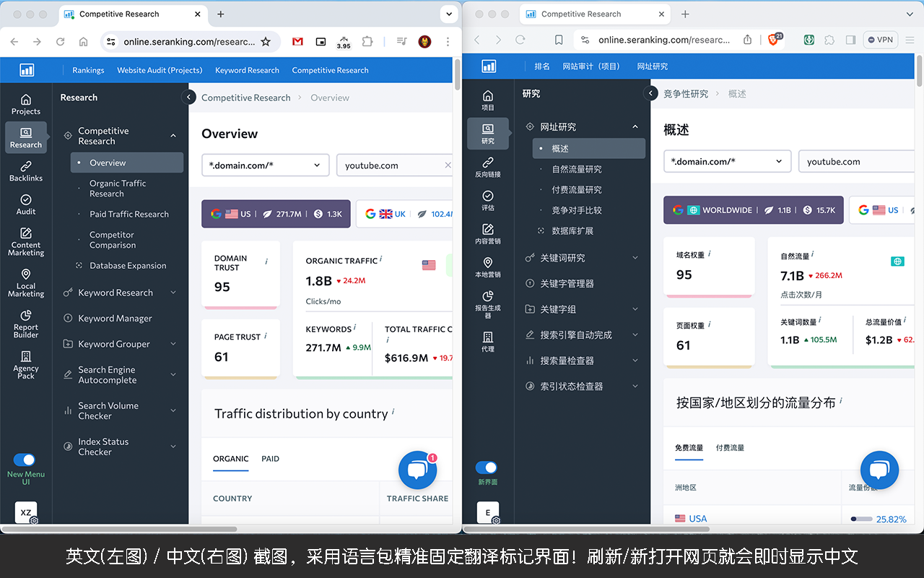Open the *.domain.com/* dropdown
Screen dimensions: 924x578
click(x=265, y=165)
